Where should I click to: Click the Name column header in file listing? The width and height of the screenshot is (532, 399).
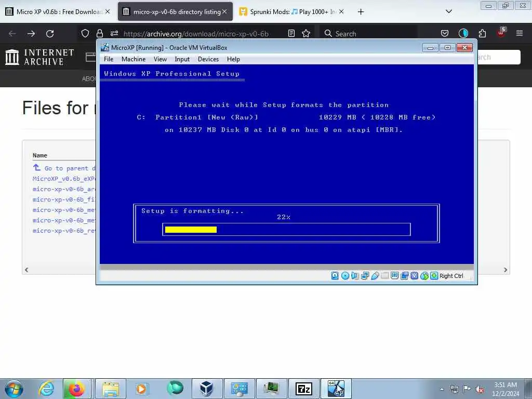click(40, 155)
